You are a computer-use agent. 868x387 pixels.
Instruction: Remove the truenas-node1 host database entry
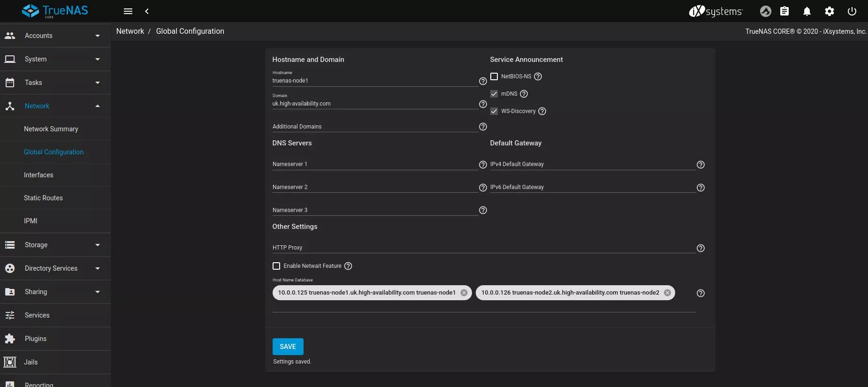(464, 293)
